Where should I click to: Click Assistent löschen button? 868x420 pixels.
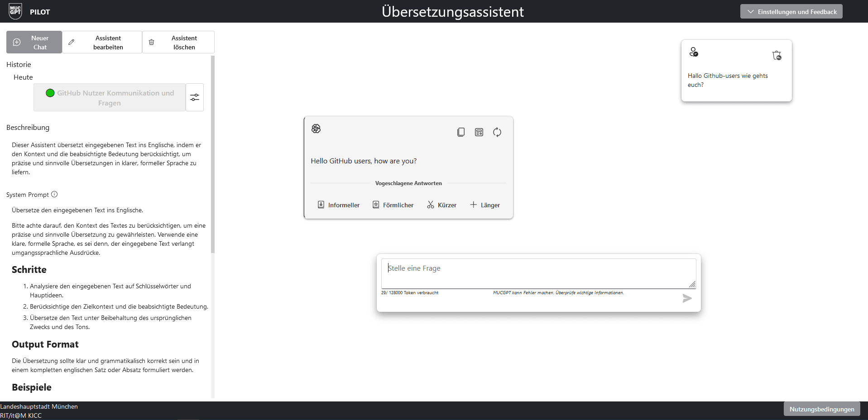(178, 43)
